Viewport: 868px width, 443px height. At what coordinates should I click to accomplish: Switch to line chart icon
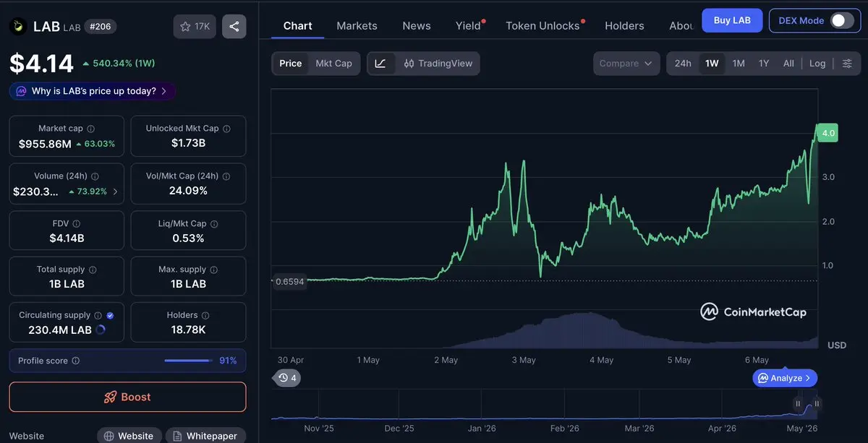click(380, 64)
